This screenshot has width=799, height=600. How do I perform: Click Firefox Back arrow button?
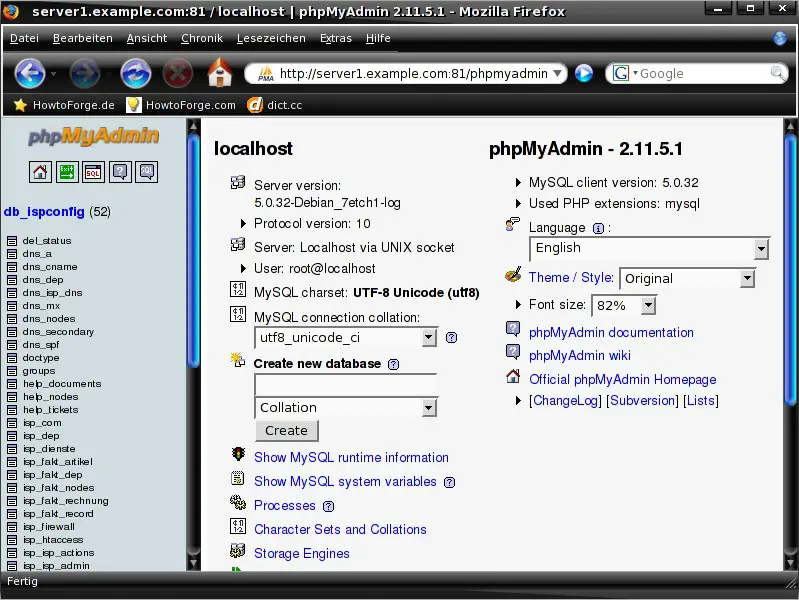[x=30, y=73]
